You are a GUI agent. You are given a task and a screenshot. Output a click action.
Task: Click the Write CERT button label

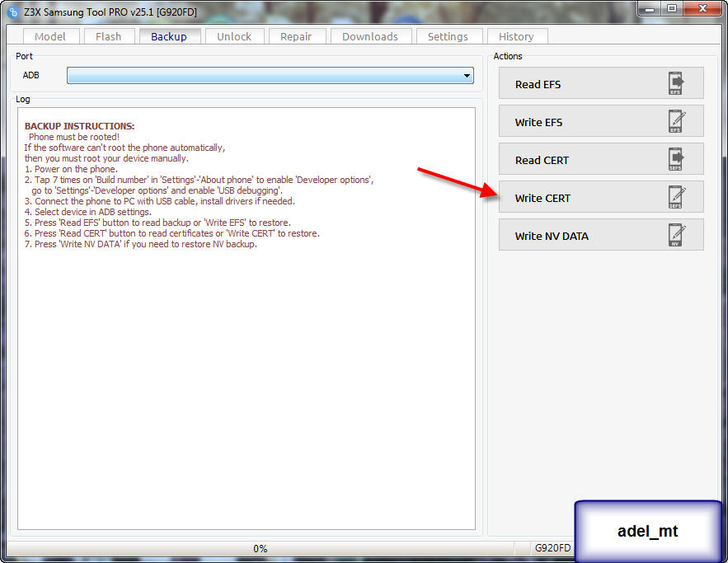(542, 198)
